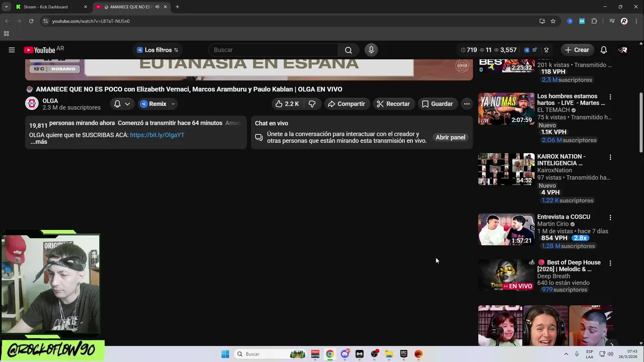644x362 pixels.
Task: Click the trophy icon in vidIQ stats bar
Action: pyautogui.click(x=546, y=50)
